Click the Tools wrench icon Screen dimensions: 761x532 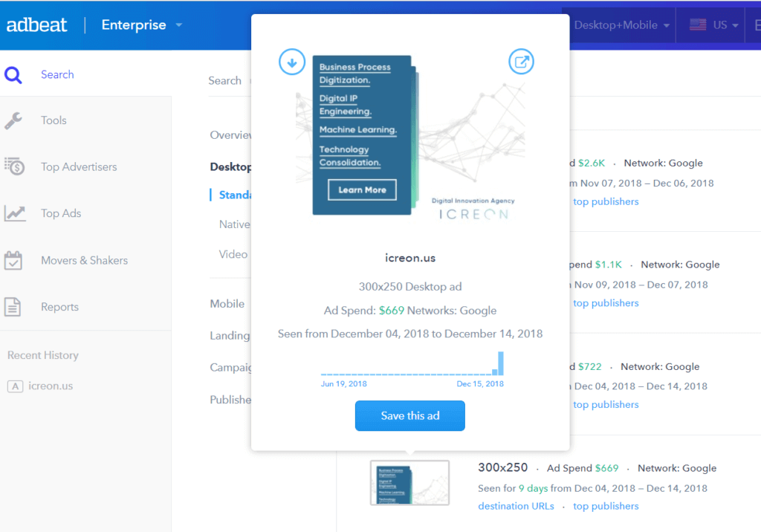coord(13,120)
